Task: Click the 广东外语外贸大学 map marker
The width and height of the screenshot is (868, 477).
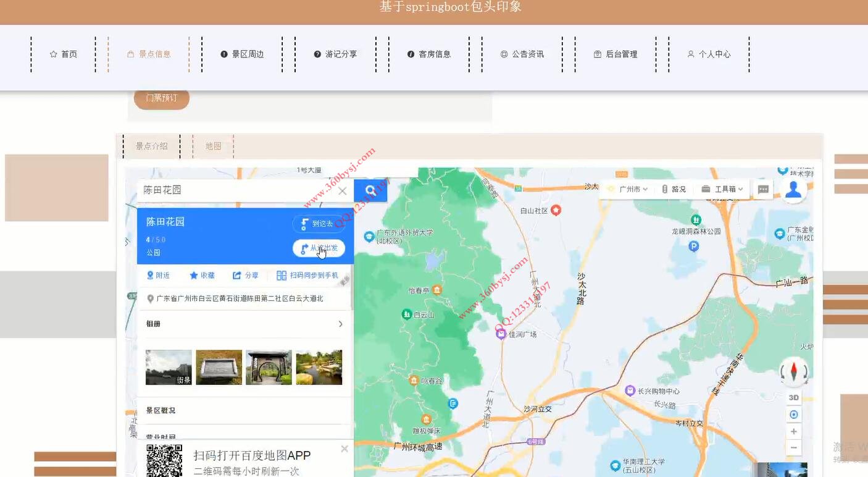Action: tap(369, 237)
